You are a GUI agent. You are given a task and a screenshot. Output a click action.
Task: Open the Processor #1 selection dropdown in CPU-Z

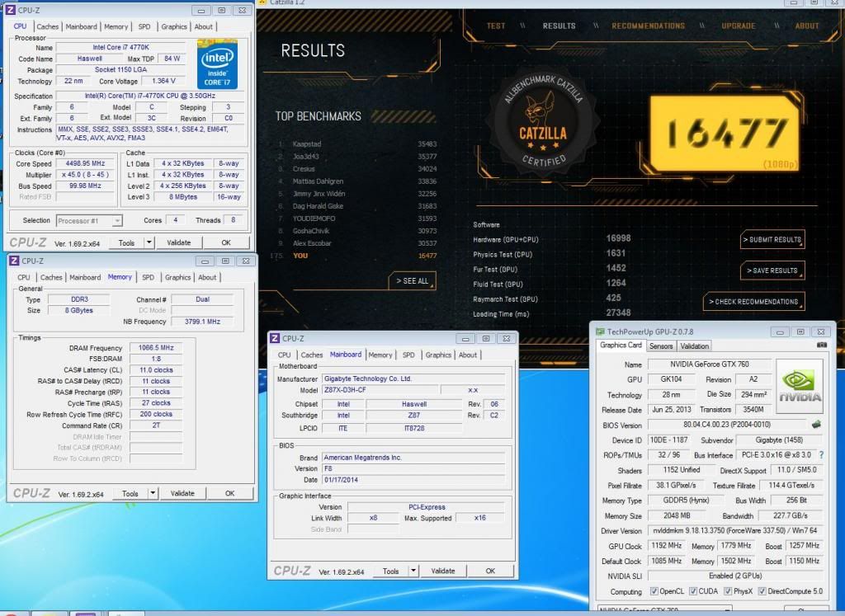coord(89,221)
